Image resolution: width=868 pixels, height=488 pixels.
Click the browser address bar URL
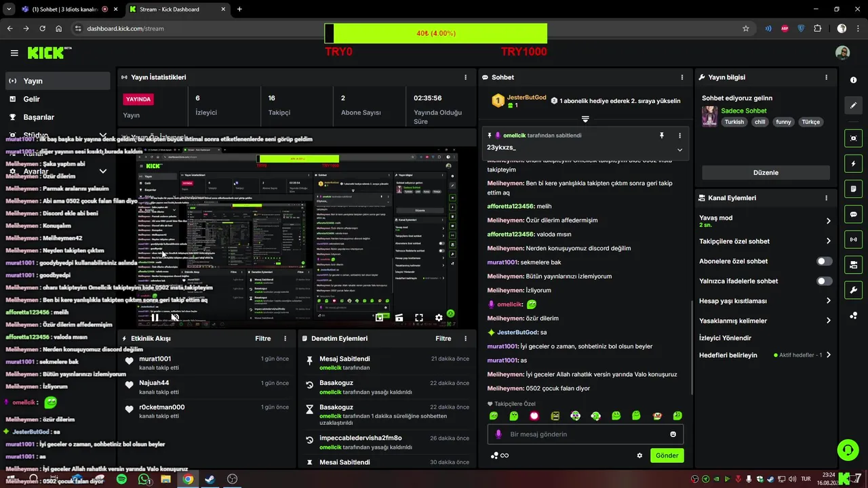[125, 28]
